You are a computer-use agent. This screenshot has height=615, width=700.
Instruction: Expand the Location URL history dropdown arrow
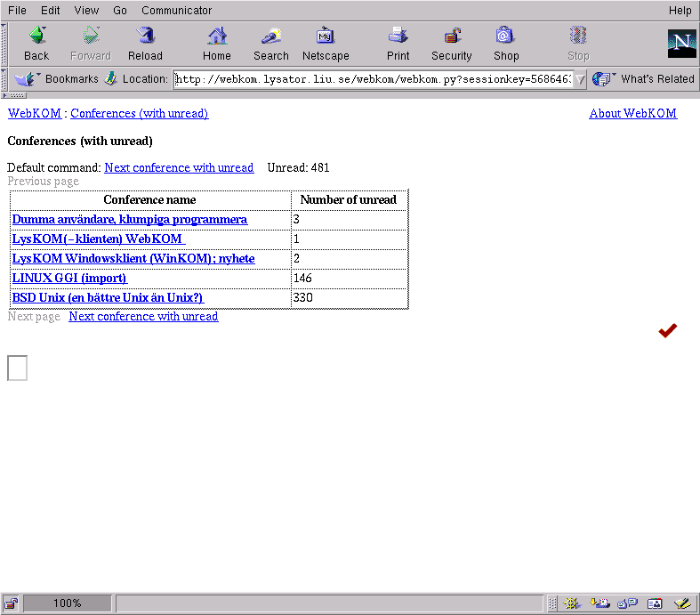click(x=579, y=79)
